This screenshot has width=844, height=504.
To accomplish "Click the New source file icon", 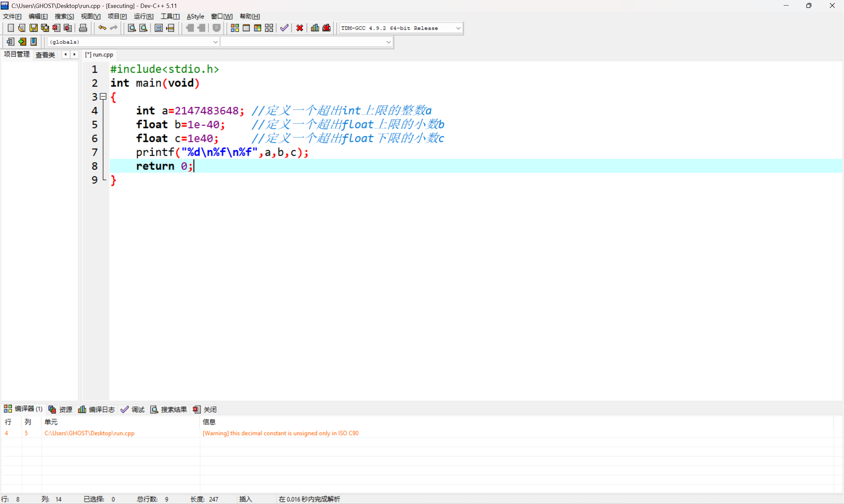I will pos(11,28).
